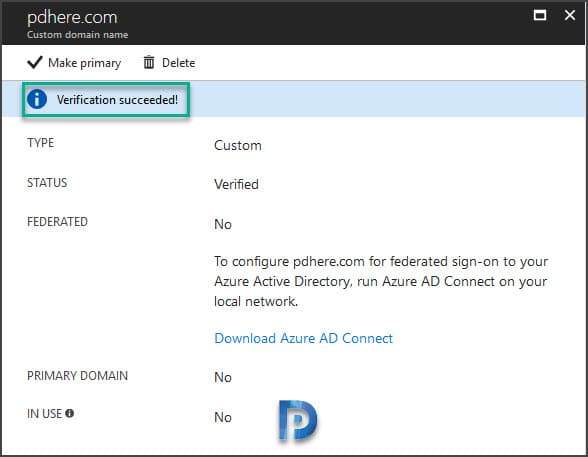Click the IN USE info tooltip icon
This screenshot has width=588, height=457.
pos(69,413)
